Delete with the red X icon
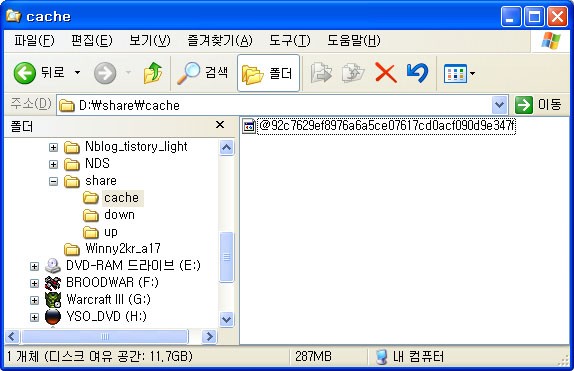Image resolution: width=574 pixels, height=371 pixels. point(386,73)
